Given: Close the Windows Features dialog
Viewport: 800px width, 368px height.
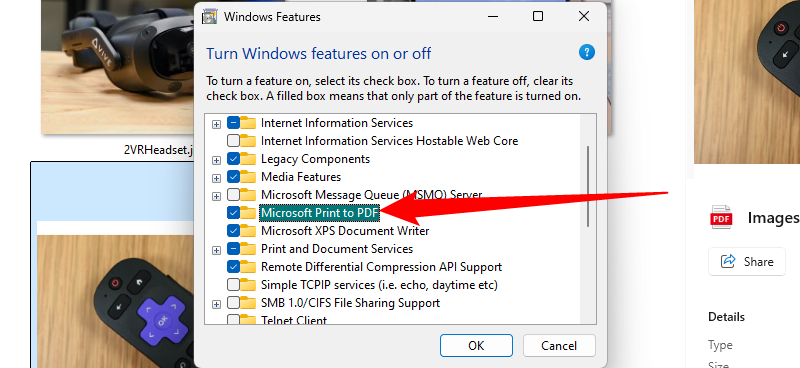Looking at the screenshot, I should tap(584, 16).
